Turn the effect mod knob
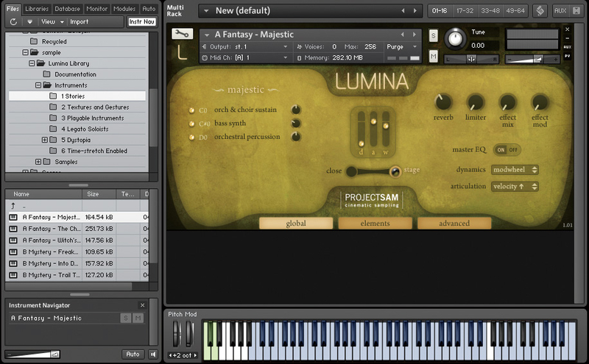Image resolution: width=589 pixels, height=364 pixels. [540, 102]
